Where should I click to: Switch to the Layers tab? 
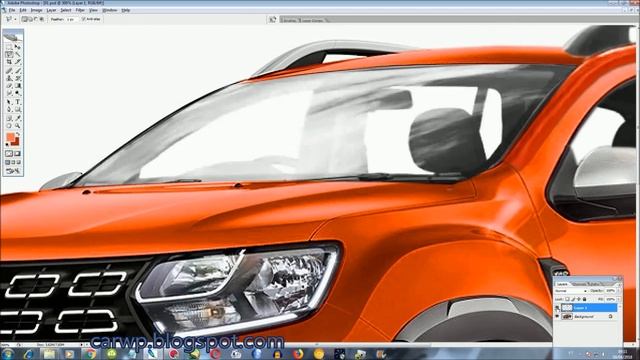click(x=562, y=284)
